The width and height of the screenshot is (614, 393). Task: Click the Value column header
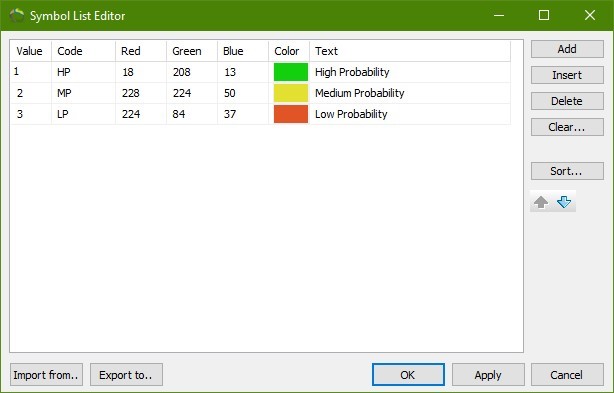click(x=31, y=51)
